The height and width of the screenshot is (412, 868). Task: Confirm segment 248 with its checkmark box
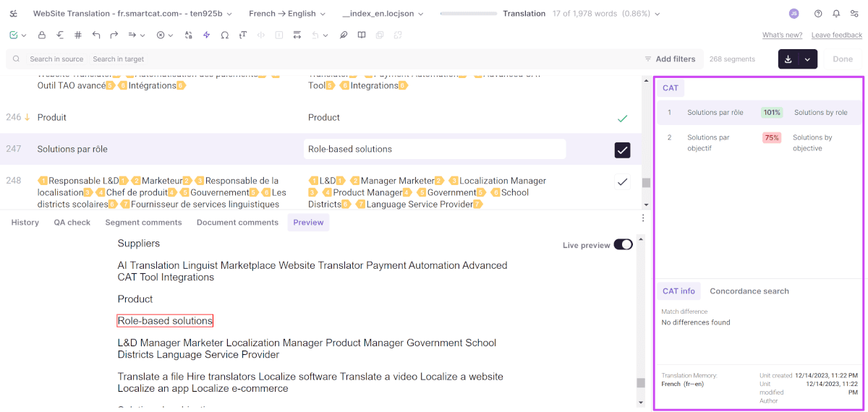(x=622, y=181)
